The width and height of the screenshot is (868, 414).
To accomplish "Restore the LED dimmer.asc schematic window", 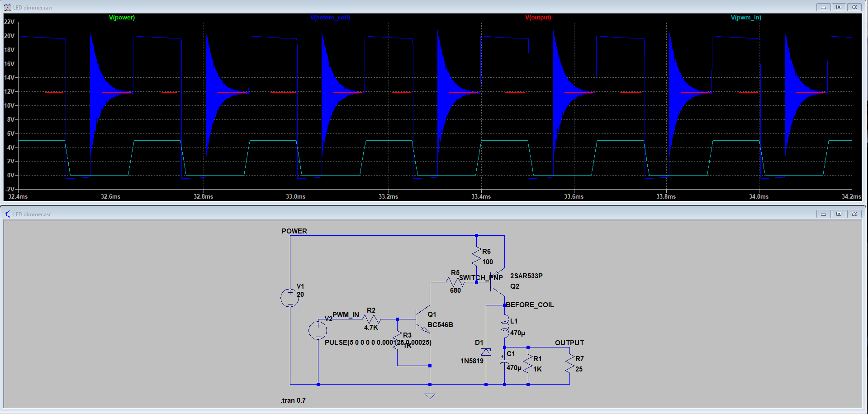I will (839, 214).
